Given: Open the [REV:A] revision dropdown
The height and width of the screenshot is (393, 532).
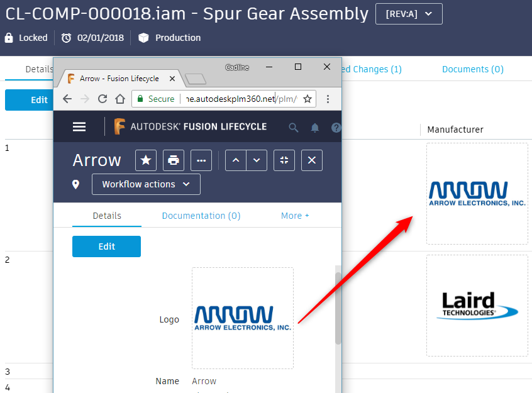Looking at the screenshot, I should pyautogui.click(x=409, y=14).
